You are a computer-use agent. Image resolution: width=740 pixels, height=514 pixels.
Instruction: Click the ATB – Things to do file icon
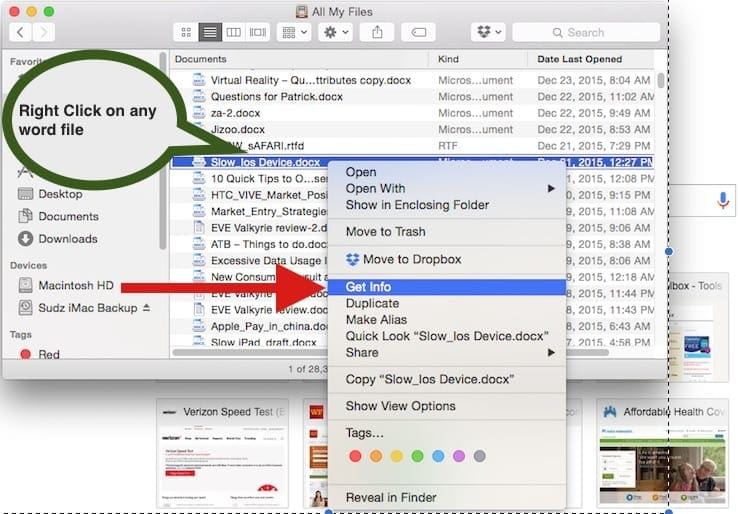point(199,244)
